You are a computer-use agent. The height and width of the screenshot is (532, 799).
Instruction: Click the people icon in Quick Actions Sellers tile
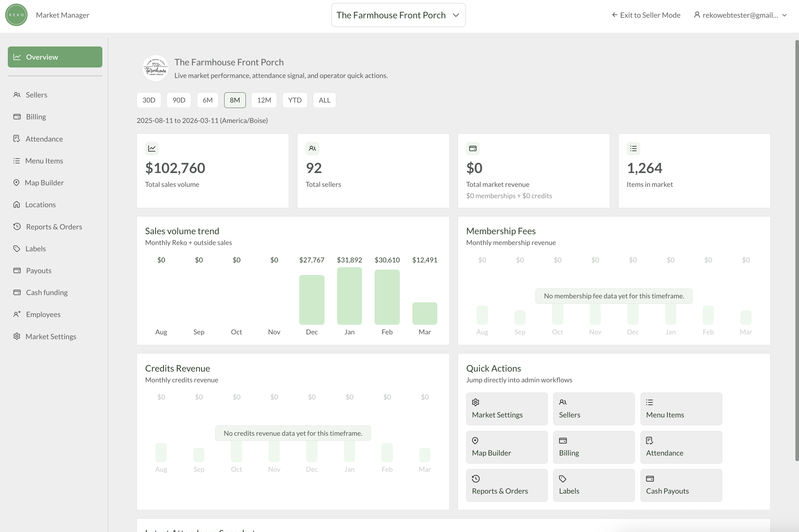[563, 402]
